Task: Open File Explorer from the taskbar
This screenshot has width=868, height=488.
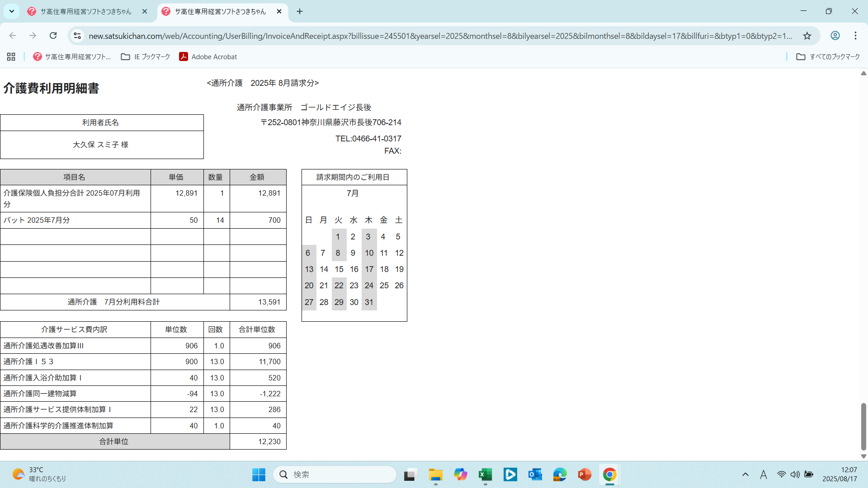Action: pos(435,474)
